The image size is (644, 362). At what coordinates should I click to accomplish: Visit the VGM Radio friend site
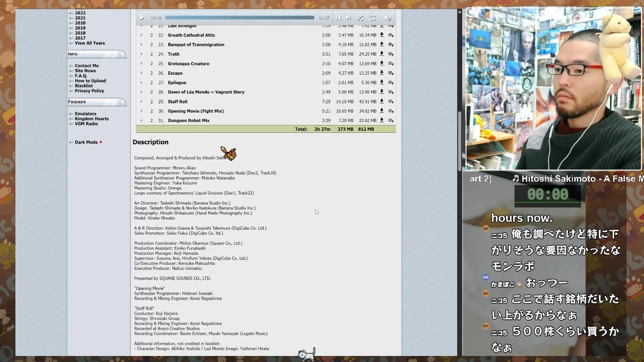click(86, 124)
